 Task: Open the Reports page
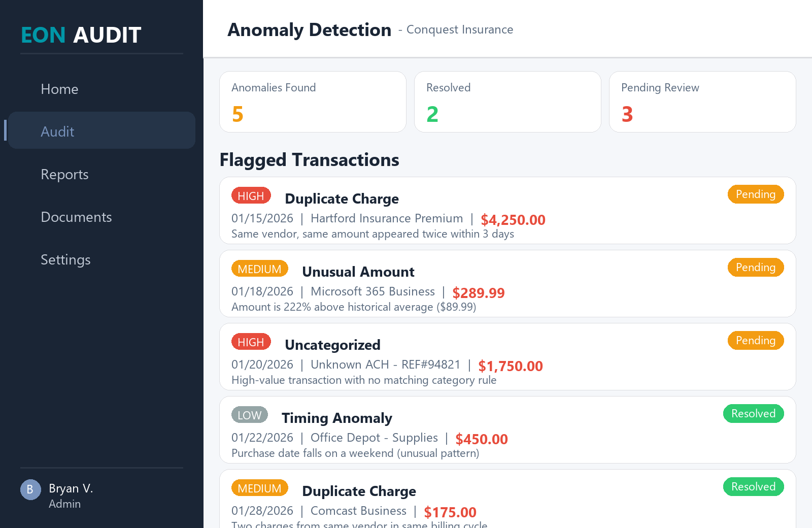pyautogui.click(x=64, y=174)
